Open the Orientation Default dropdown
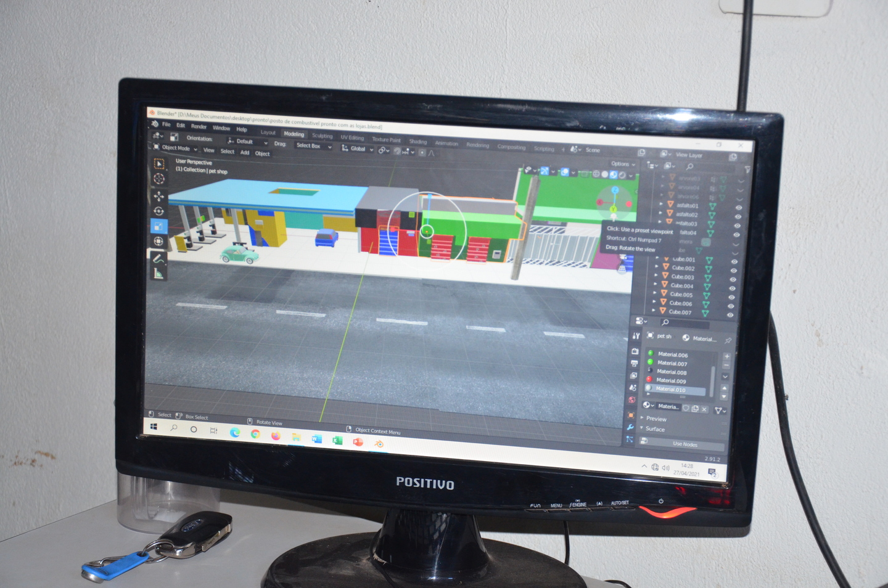 tap(247, 141)
